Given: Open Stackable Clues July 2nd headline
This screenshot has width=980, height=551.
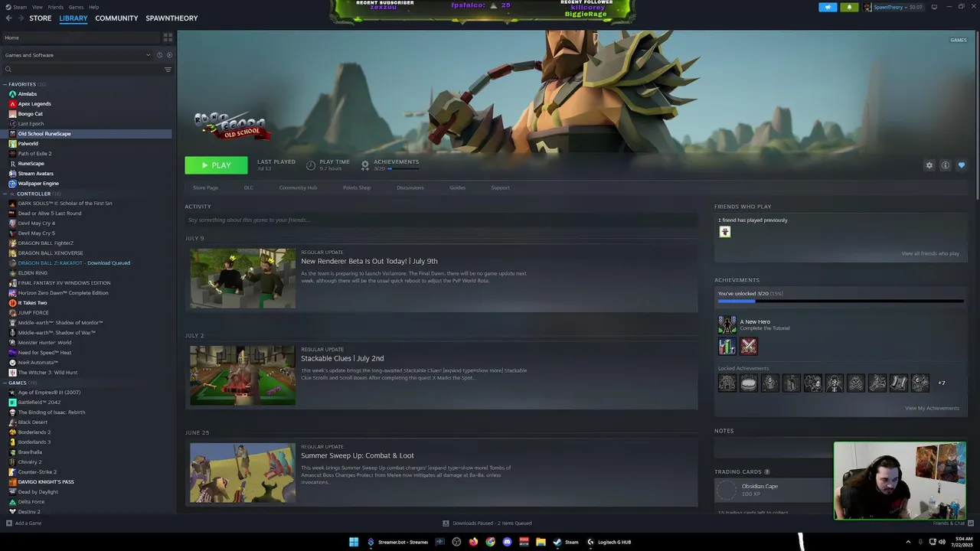Looking at the screenshot, I should coord(342,358).
